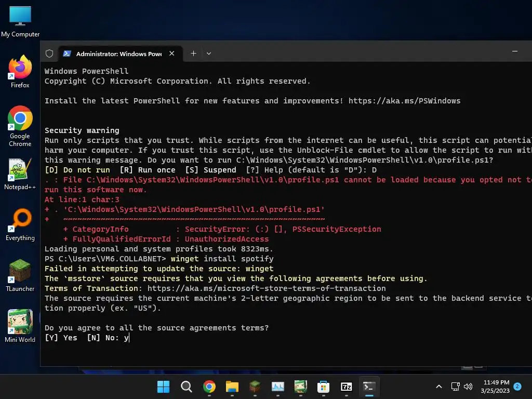Launch Everything search desktop shortcut
Viewport: 532px width, 399px height.
click(20, 224)
